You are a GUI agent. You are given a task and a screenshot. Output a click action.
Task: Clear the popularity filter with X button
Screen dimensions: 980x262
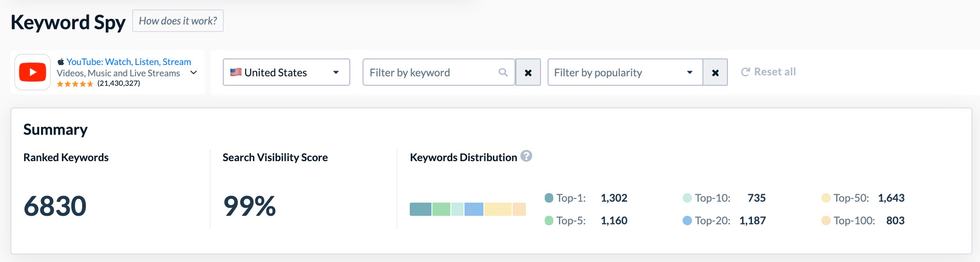tap(715, 72)
